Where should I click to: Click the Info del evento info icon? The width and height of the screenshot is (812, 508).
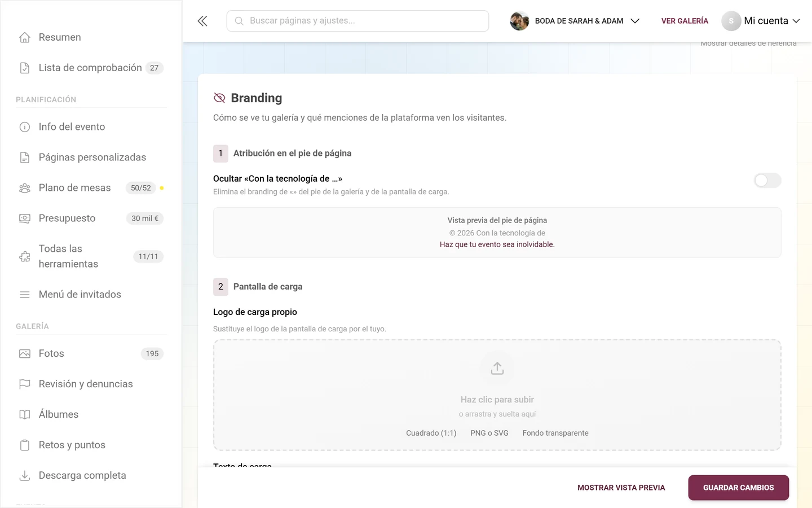click(25, 127)
